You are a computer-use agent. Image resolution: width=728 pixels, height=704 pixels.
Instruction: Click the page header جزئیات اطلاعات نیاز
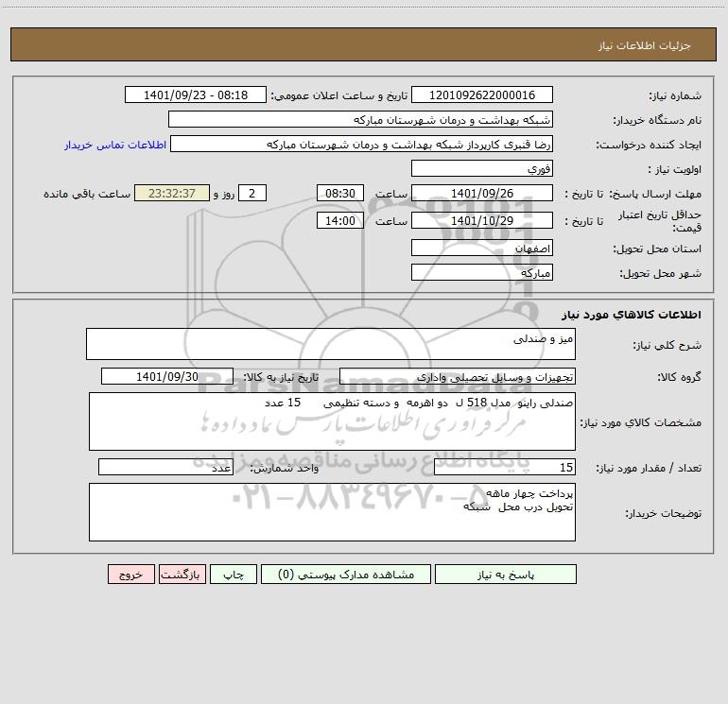645,45
